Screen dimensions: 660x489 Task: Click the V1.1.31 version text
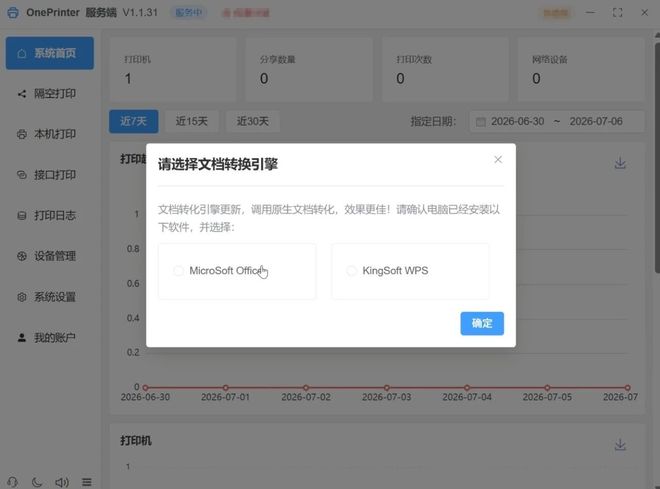tap(140, 13)
